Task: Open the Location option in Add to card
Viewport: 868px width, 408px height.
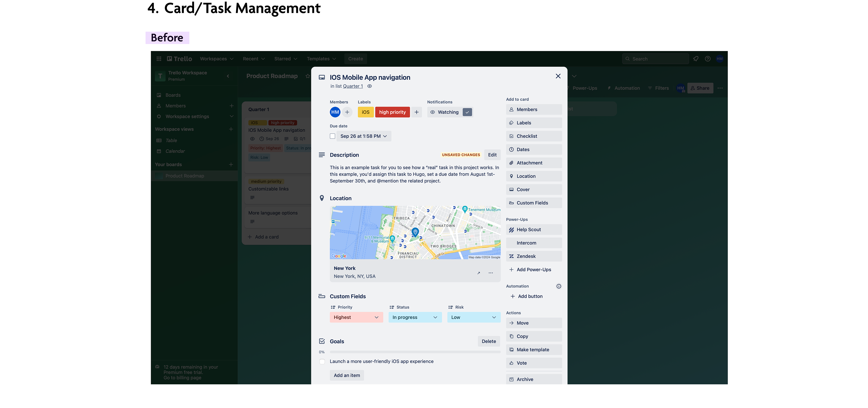Action: (534, 176)
